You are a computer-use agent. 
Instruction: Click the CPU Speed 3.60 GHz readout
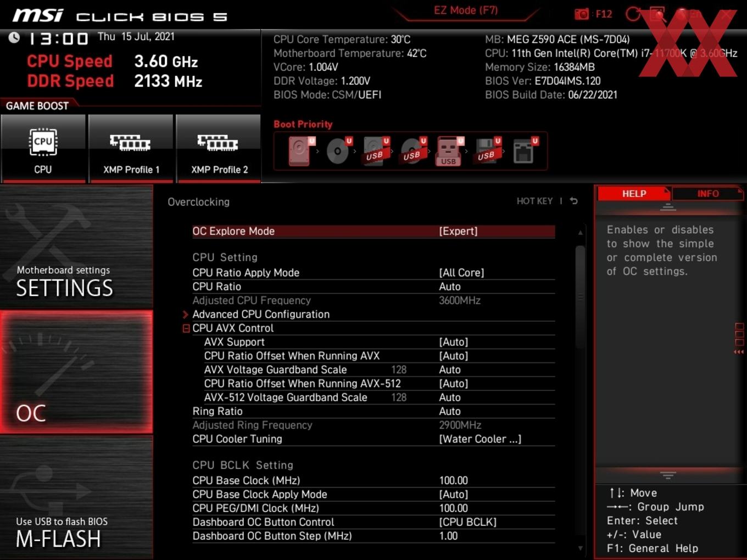click(113, 61)
